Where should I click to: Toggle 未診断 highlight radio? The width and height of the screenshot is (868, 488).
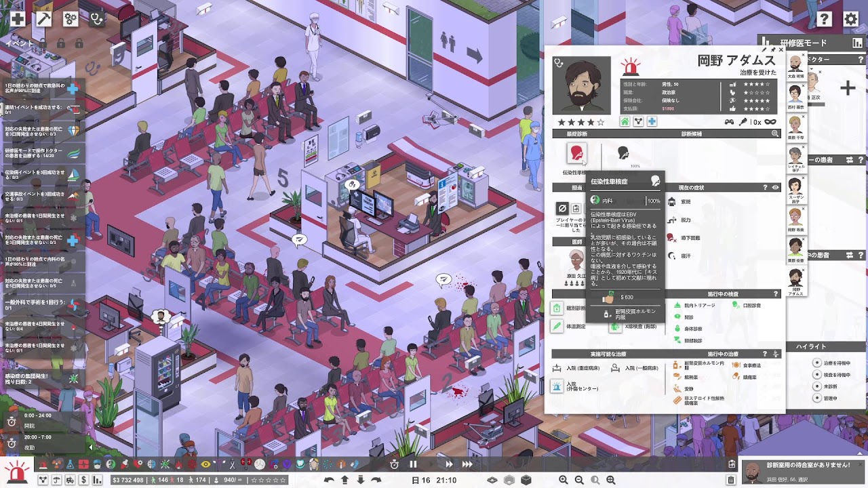816,386
